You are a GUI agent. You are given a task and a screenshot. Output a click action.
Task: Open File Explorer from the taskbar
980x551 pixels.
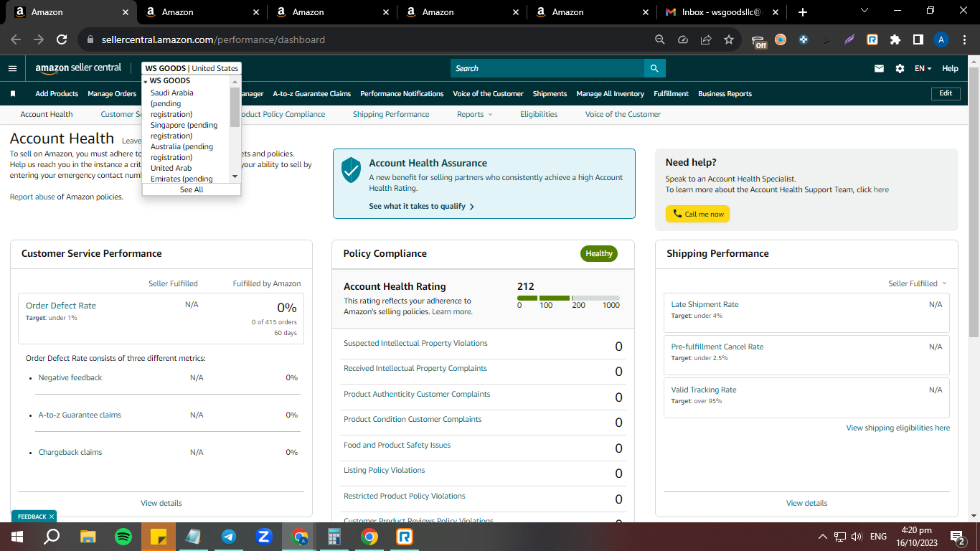pos(88,537)
